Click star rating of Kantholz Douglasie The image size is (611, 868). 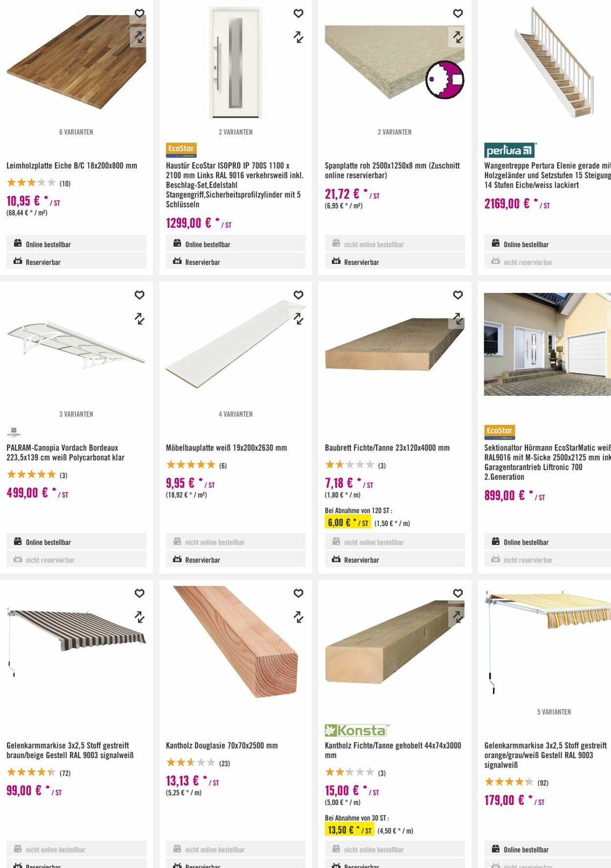pyautogui.click(x=191, y=762)
